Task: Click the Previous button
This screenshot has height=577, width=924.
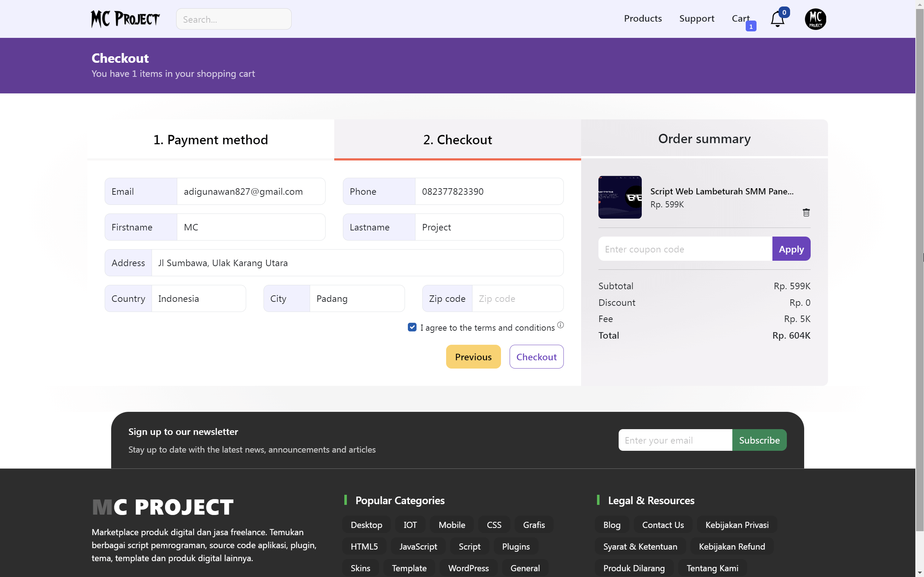Action: point(473,356)
